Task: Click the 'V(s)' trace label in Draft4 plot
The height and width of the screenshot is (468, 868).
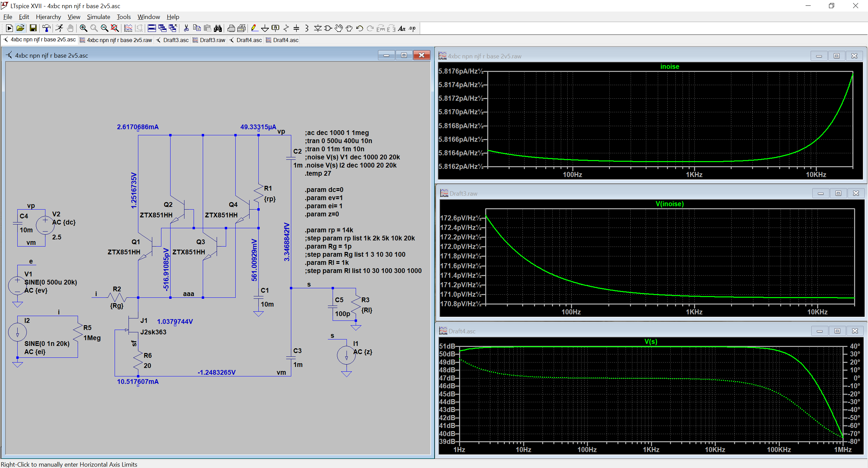Action: tap(651, 342)
